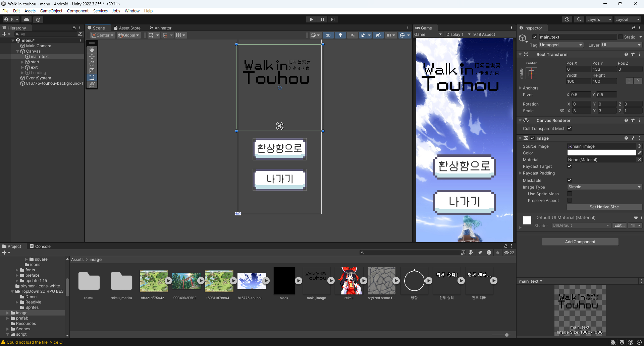Open the Center pivot mode dropdown
The width and height of the screenshot is (644, 346).
(103, 35)
